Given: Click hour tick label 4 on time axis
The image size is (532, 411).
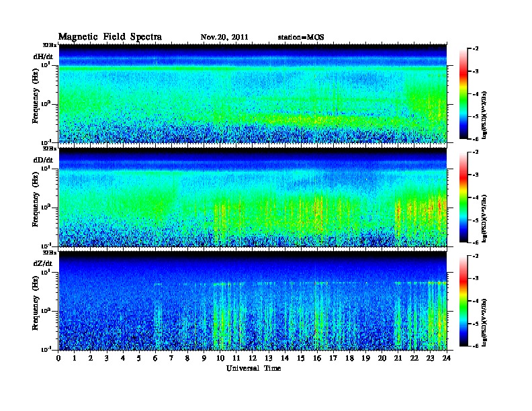Looking at the screenshot, I should (123, 359).
